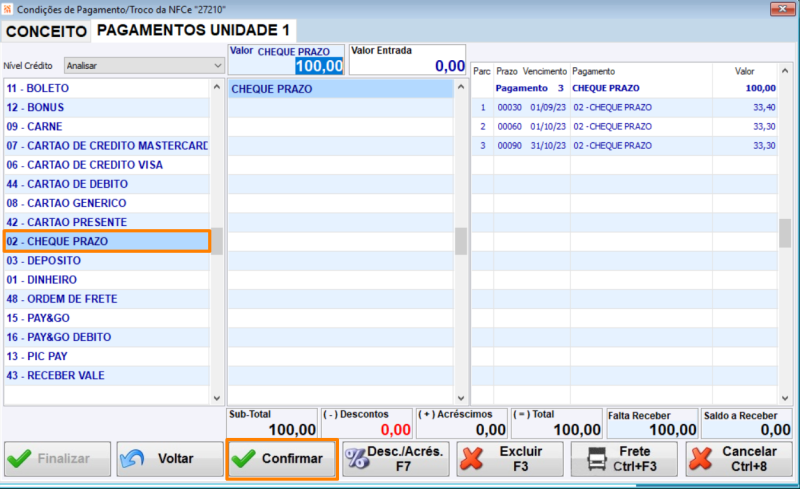Screen dimensions: 800x489
Task: Select 09 - CARNE payment method
Action: point(107,126)
